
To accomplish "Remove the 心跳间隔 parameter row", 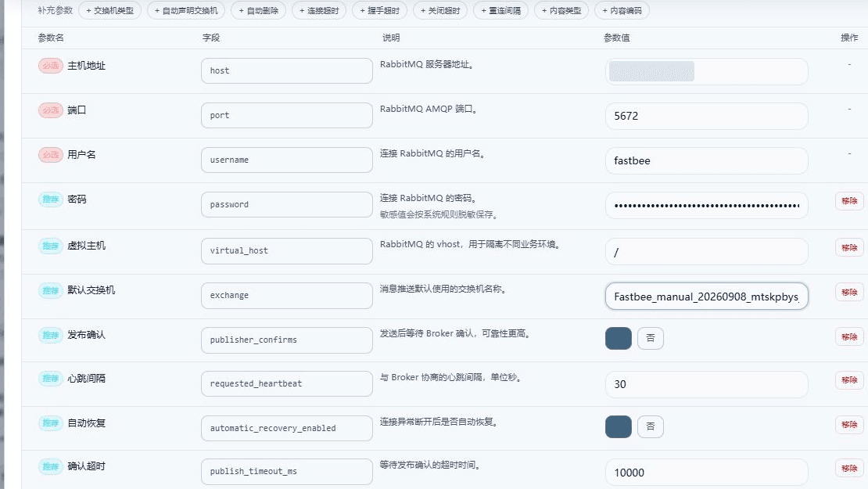I will click(849, 379).
